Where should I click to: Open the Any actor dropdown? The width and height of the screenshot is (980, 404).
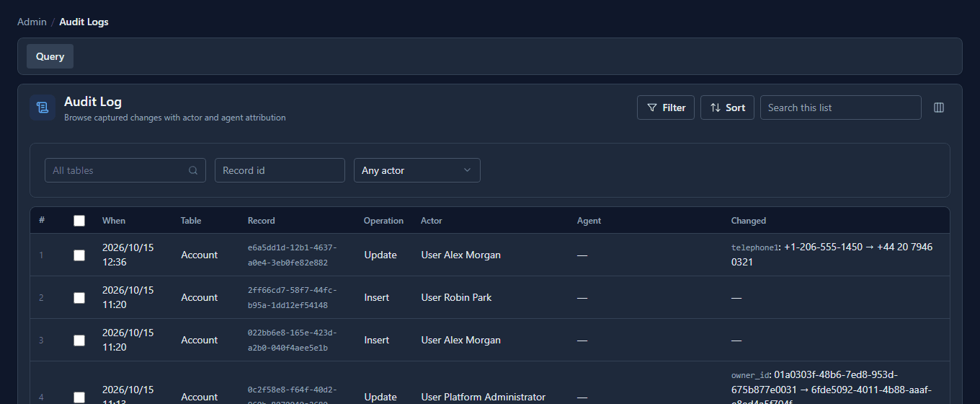point(416,170)
